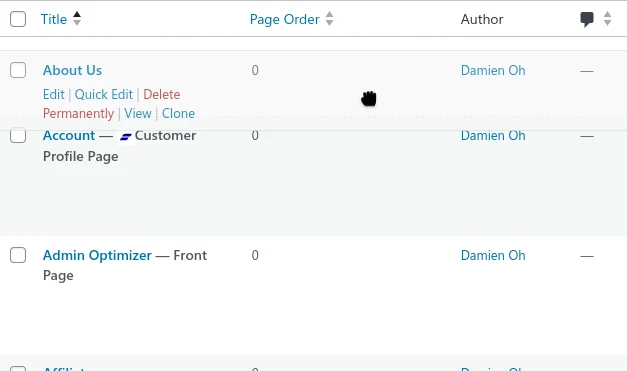Open Quick Edit for About Us
627x371 pixels.
point(104,94)
